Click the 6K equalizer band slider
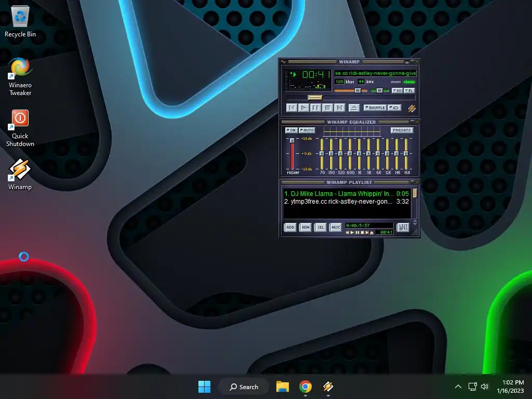Screen dimensions: 532x399 378,154
